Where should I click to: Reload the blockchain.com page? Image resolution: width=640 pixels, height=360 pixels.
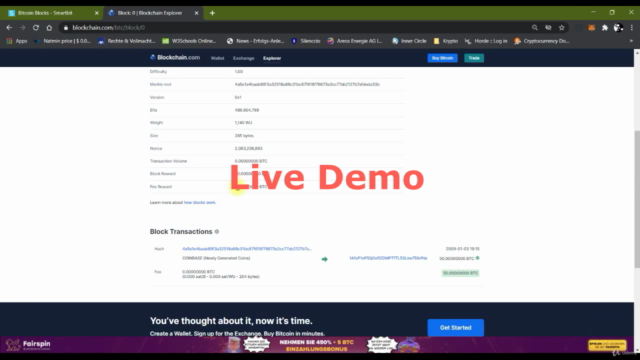point(36,28)
